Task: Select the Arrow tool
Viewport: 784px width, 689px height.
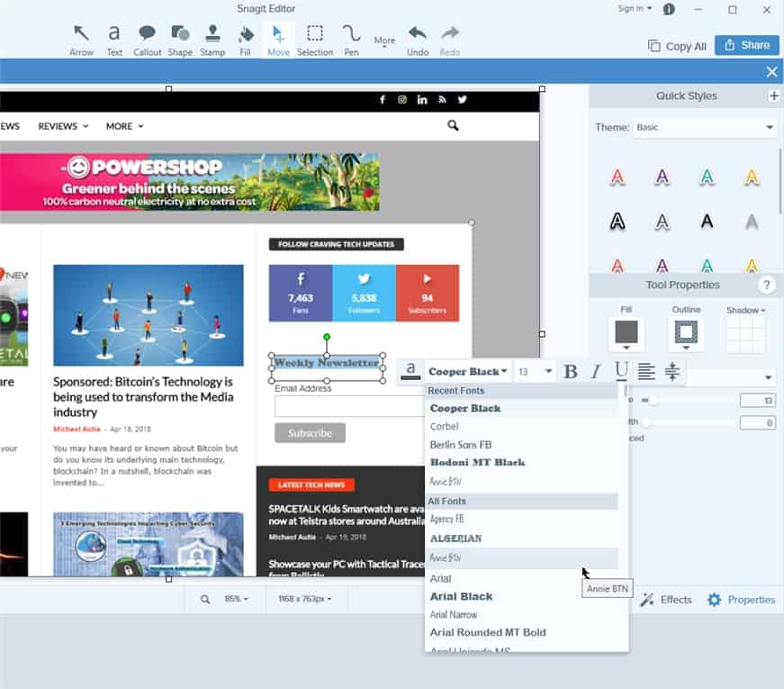Action: click(x=81, y=41)
